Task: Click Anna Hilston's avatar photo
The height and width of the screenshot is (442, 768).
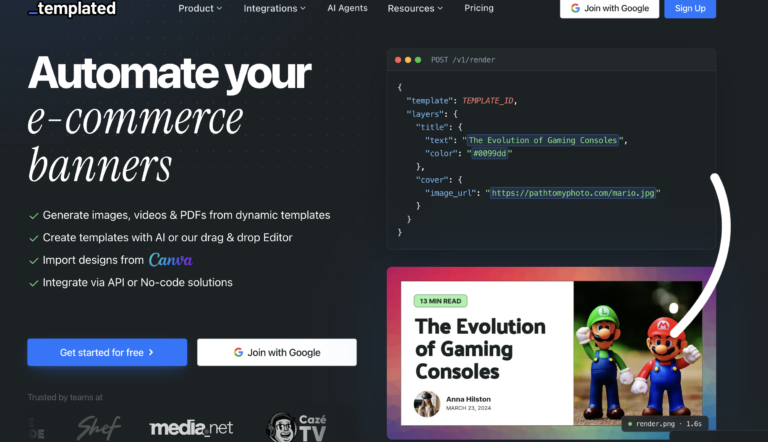Action: tap(427, 404)
